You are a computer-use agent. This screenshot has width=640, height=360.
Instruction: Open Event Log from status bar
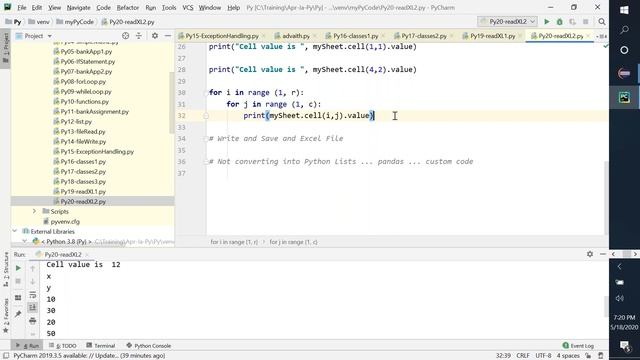578,346
